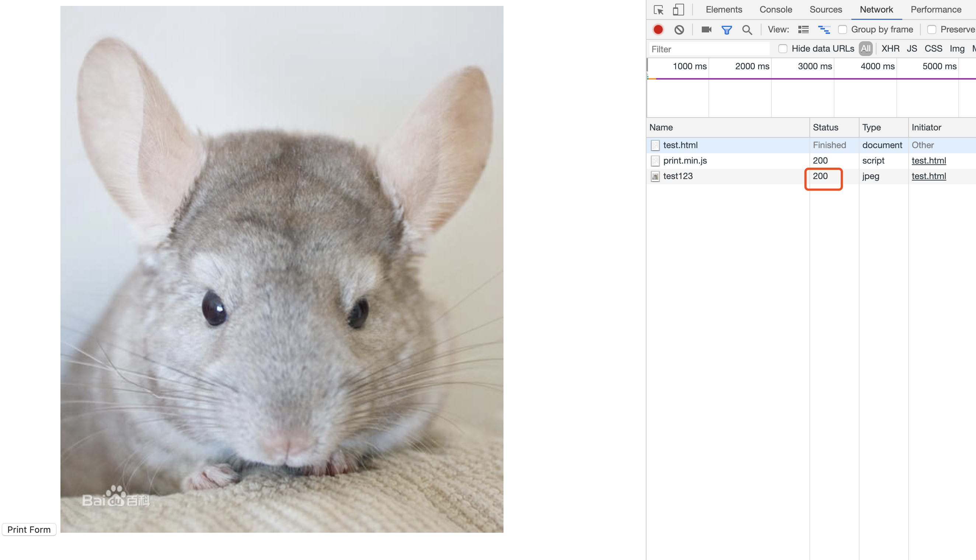Viewport: 976px width, 560px height.
Task: Click inside the Filter input field
Action: (708, 49)
